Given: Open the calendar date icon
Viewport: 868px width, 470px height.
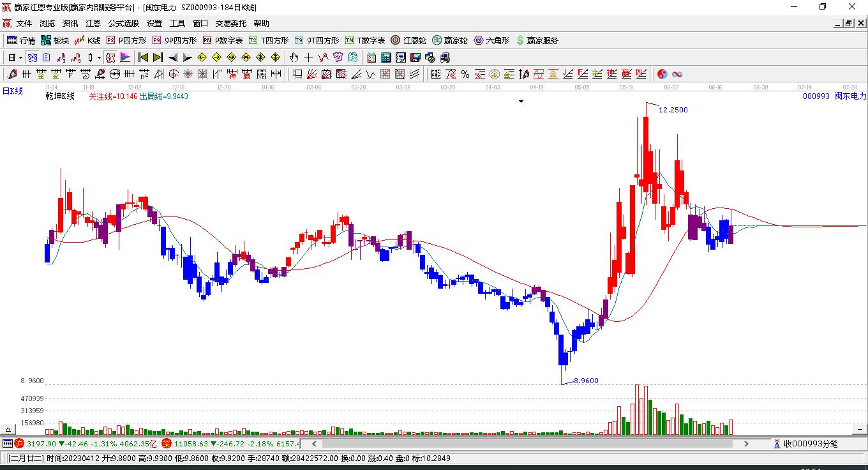Looking at the screenshot, I should [371, 57].
